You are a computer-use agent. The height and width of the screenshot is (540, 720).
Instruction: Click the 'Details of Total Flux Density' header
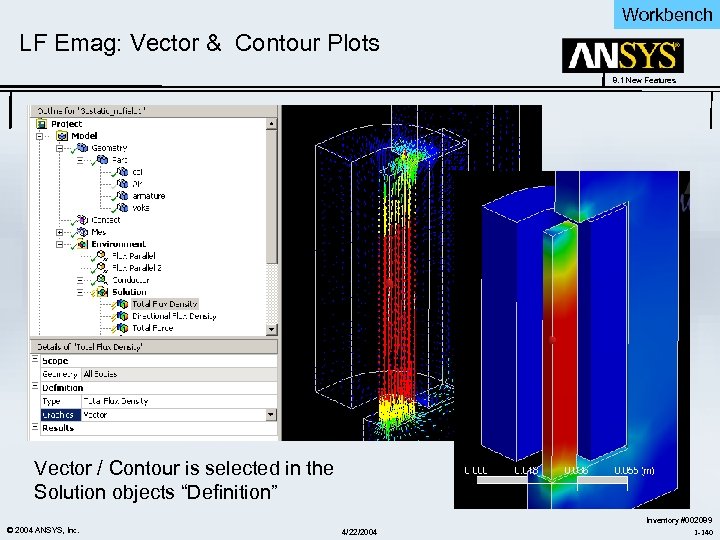(x=154, y=347)
